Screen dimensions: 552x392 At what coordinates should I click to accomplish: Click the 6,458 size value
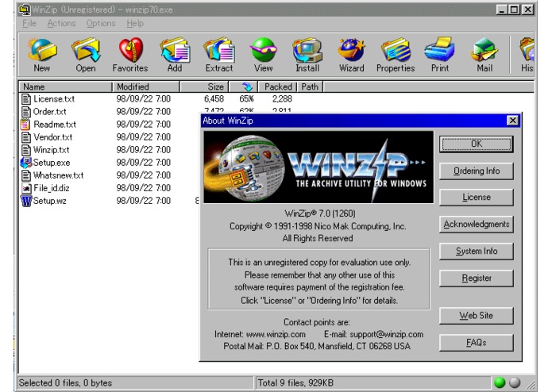tap(214, 98)
